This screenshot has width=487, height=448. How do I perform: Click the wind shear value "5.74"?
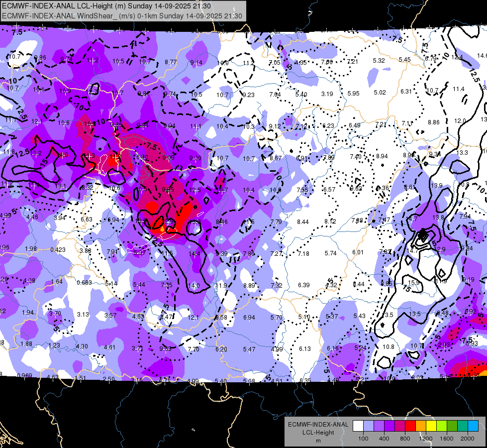click(331, 253)
